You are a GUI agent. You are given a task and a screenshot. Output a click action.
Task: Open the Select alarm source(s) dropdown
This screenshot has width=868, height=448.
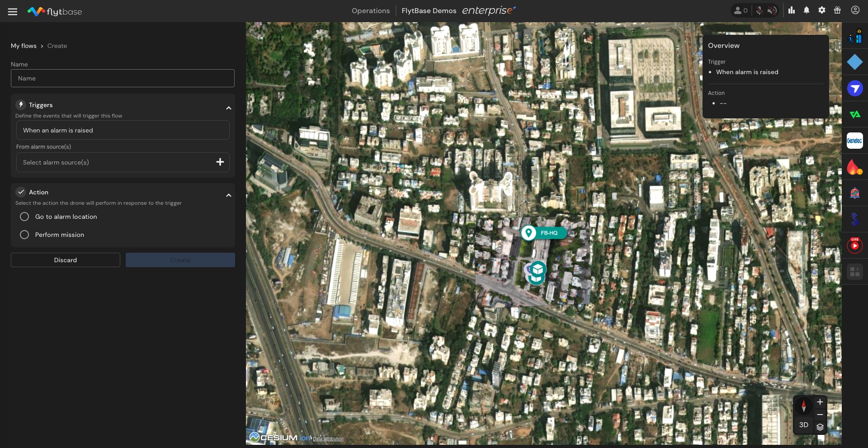pos(123,162)
